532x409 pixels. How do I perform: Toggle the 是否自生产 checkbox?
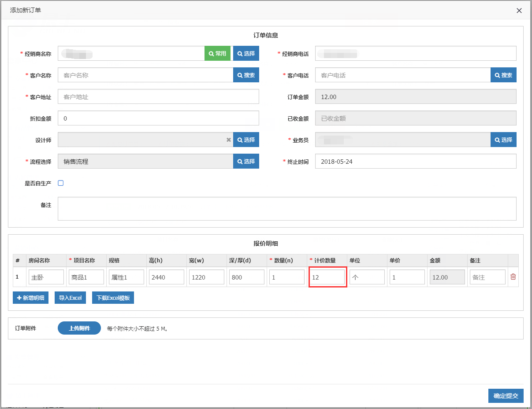pyautogui.click(x=61, y=183)
